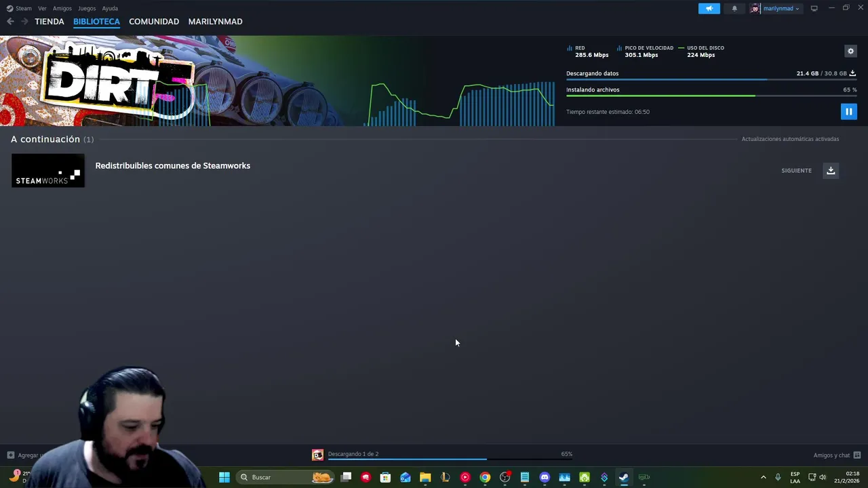This screenshot has width=868, height=488.
Task: Open the Amigos menu
Action: (62, 8)
